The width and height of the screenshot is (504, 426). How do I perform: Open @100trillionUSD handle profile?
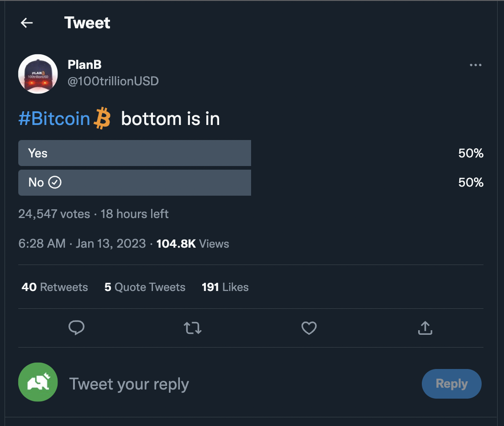[113, 81]
